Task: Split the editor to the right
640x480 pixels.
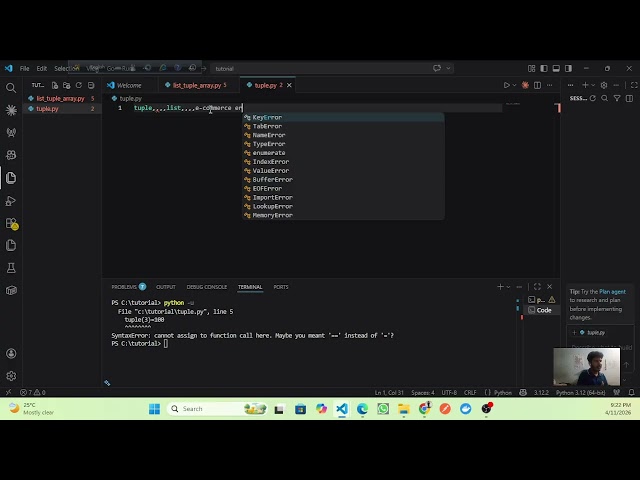Action: coord(538,85)
